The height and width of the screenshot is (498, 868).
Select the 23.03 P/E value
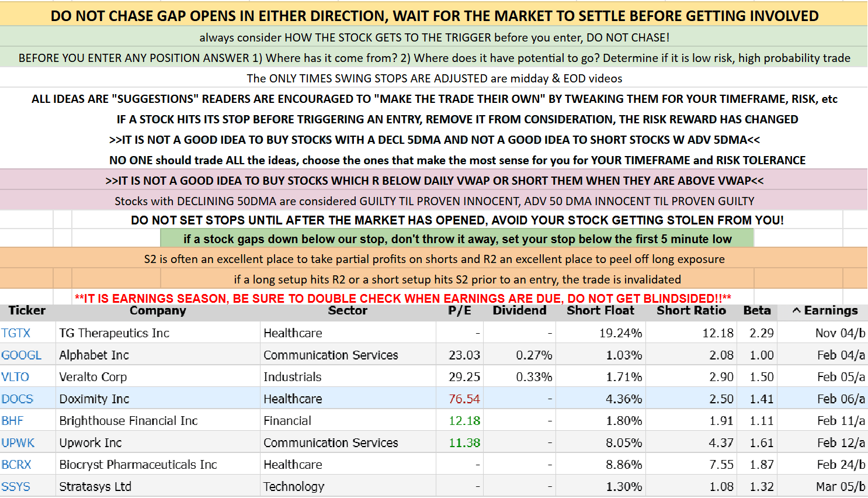tap(464, 355)
